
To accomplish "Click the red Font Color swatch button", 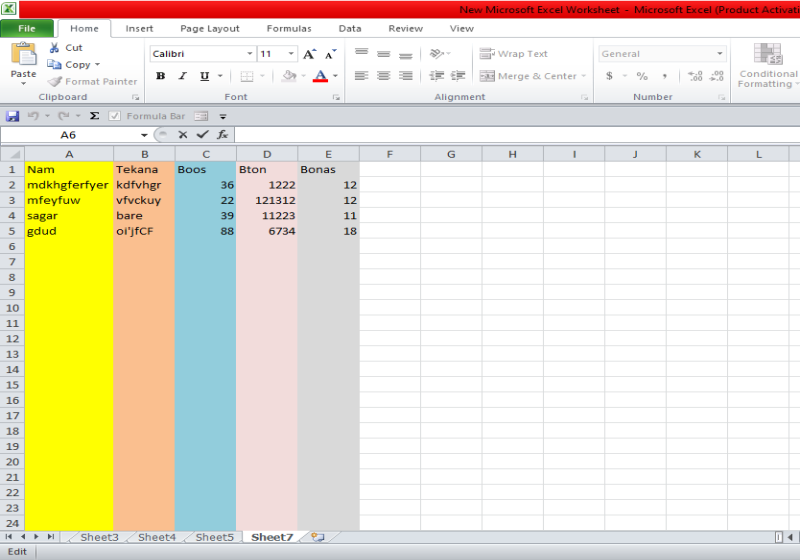I will coord(319,76).
